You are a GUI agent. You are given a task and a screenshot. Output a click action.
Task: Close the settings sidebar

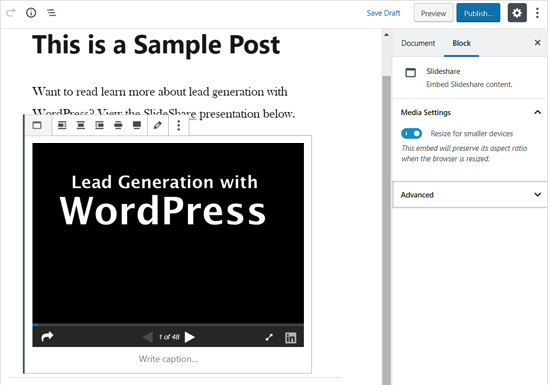click(x=538, y=43)
